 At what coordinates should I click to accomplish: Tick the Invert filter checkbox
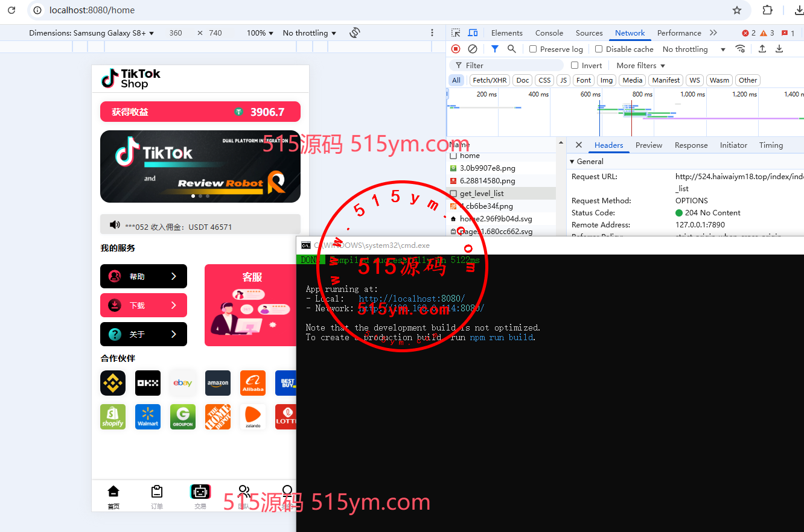pyautogui.click(x=575, y=65)
